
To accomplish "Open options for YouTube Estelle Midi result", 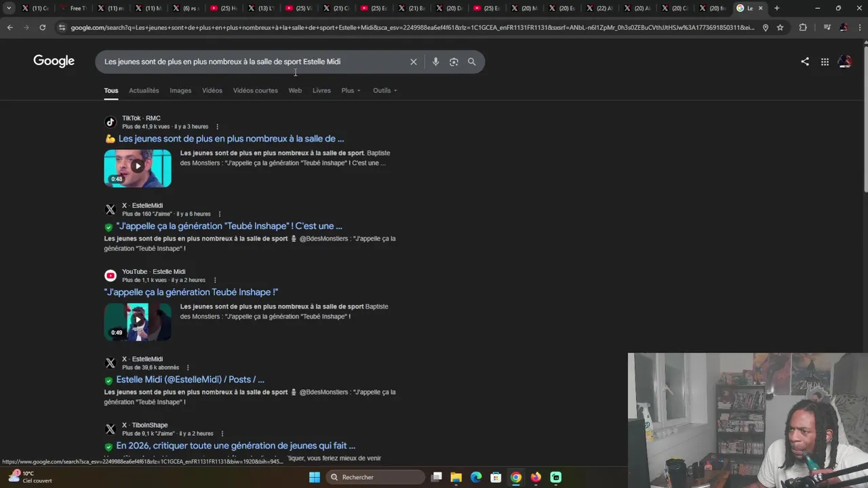I will pyautogui.click(x=214, y=281).
